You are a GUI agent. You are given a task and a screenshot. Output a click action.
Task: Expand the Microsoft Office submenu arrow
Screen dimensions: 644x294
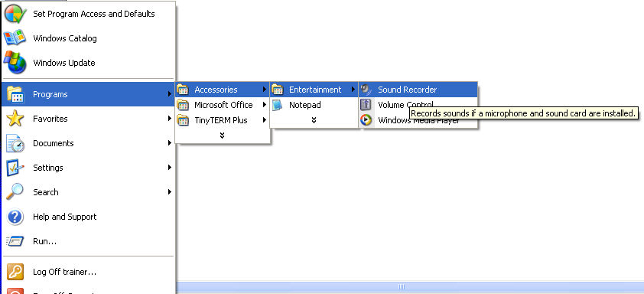[x=265, y=105]
